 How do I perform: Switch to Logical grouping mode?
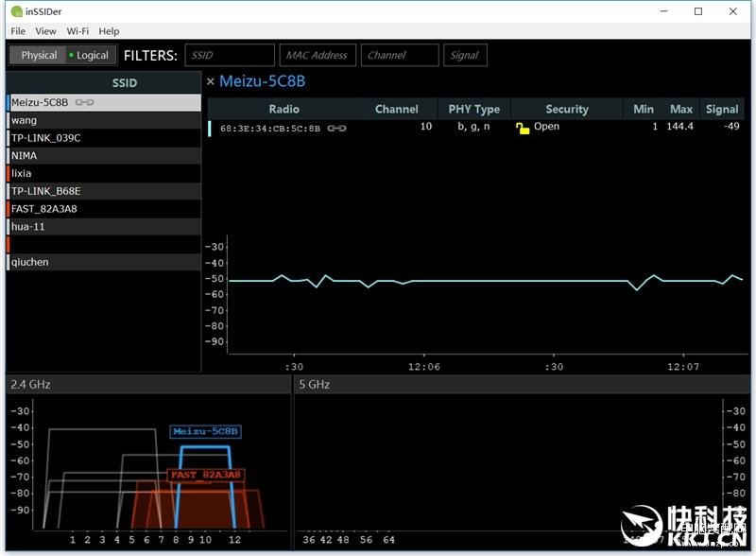click(91, 55)
